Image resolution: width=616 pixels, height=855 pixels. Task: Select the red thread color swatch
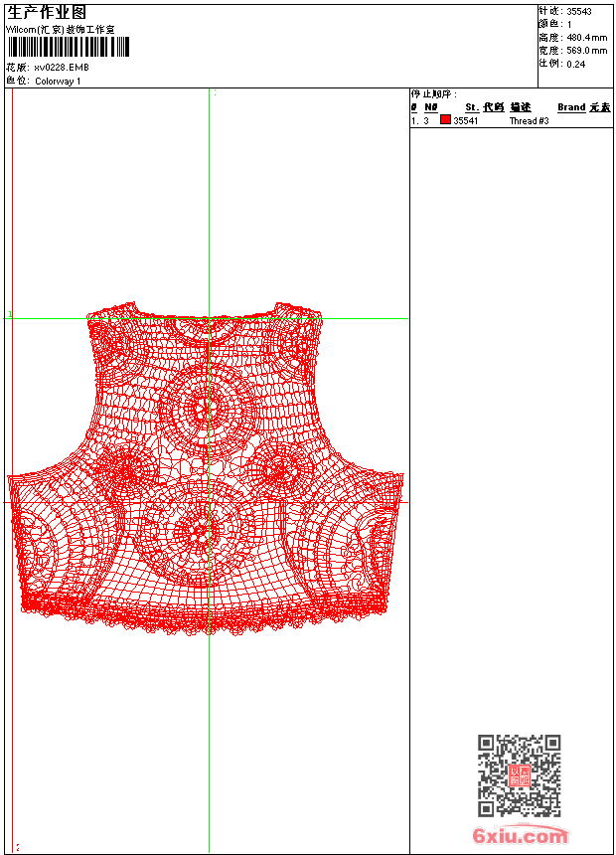445,120
